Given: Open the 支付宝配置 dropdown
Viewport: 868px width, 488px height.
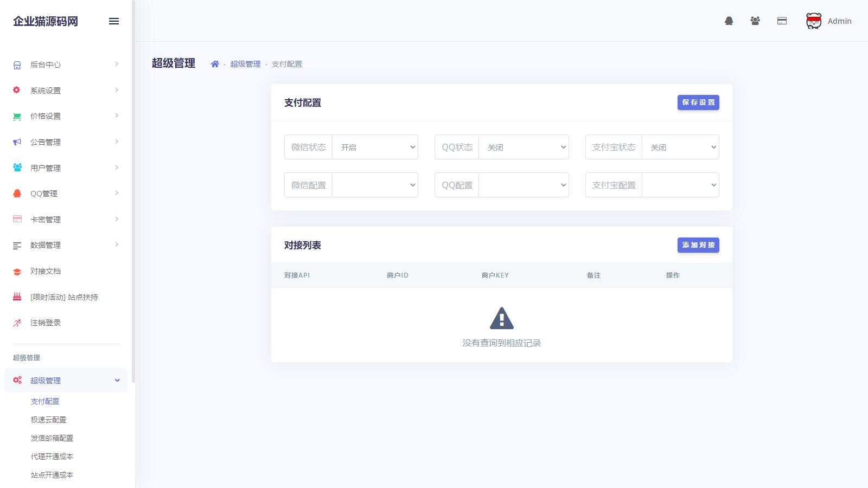Looking at the screenshot, I should (x=680, y=185).
